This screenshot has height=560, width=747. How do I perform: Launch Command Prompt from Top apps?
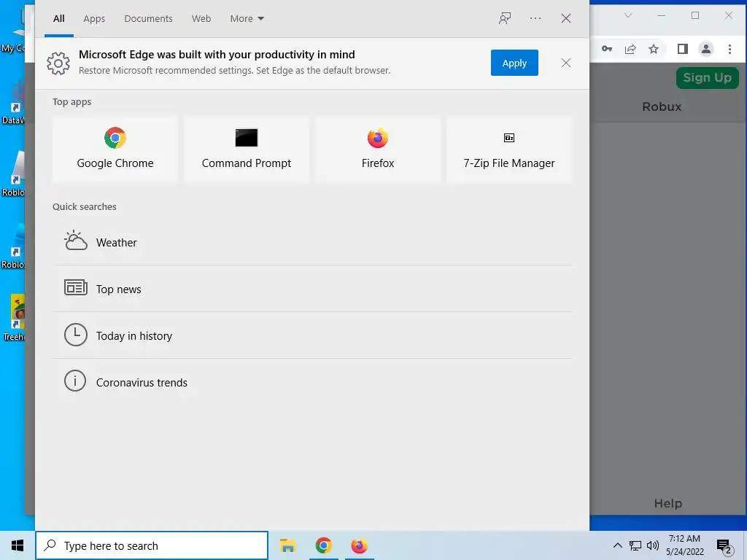247,149
